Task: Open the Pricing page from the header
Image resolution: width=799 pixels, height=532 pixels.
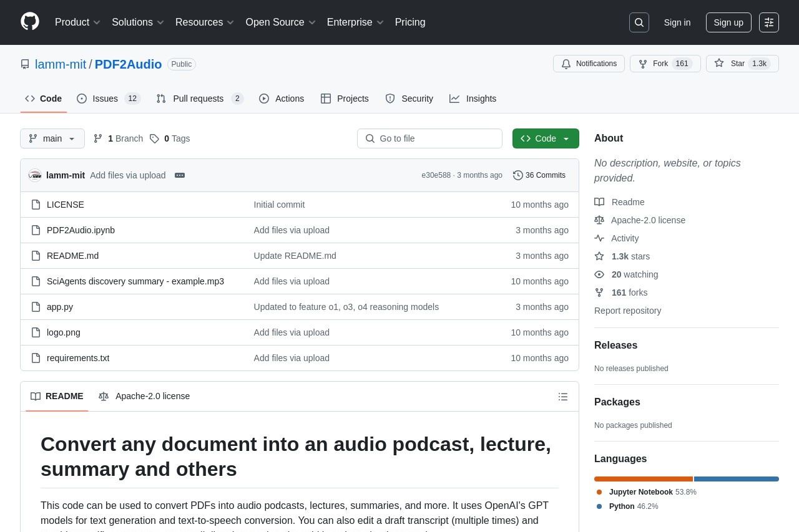Action: tap(410, 22)
